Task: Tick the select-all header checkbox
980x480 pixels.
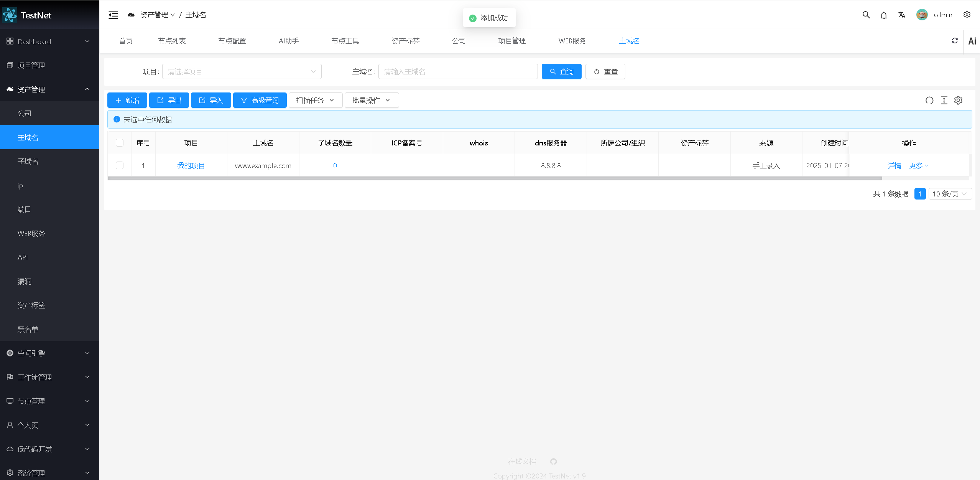Action: pyautogui.click(x=120, y=143)
